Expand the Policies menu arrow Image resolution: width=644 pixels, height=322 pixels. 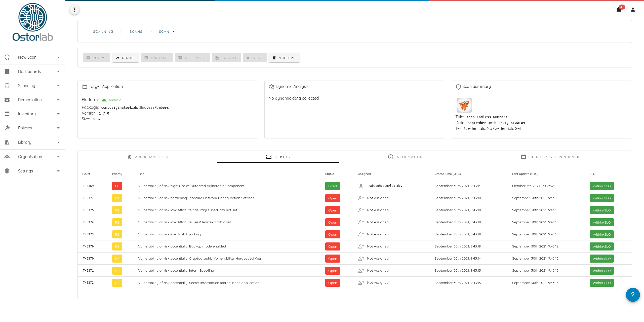point(58,128)
